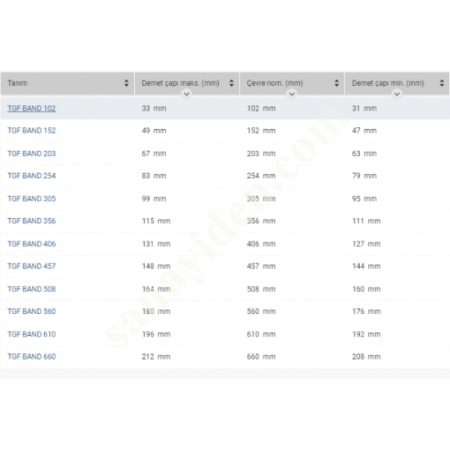The height and width of the screenshot is (450, 450).
Task: Sort by the Tanım column arrows
Action: pos(126,83)
